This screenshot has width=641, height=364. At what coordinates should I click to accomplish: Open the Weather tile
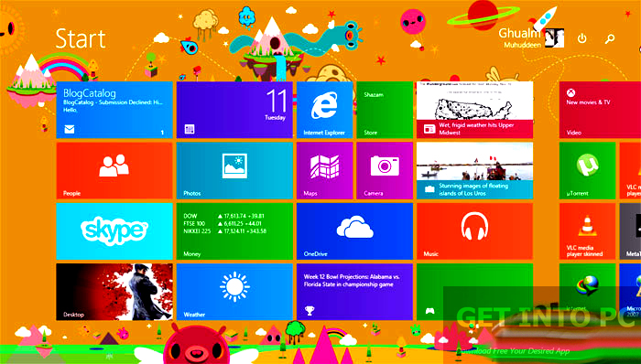[234, 292]
